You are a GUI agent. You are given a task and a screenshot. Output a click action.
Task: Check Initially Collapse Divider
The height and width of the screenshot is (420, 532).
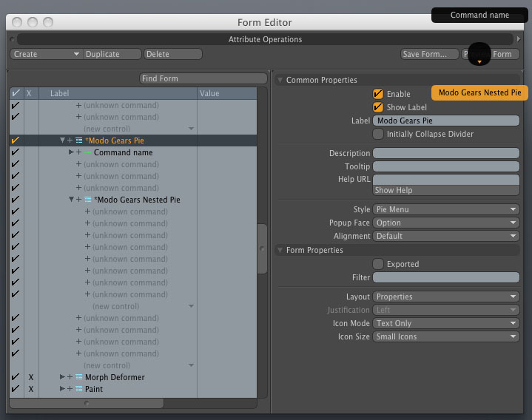(378, 134)
